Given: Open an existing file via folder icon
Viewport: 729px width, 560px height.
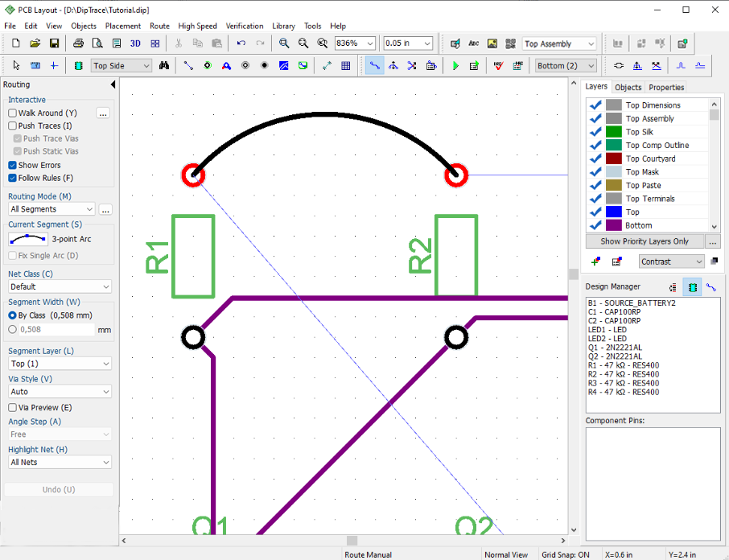Looking at the screenshot, I should click(x=35, y=43).
